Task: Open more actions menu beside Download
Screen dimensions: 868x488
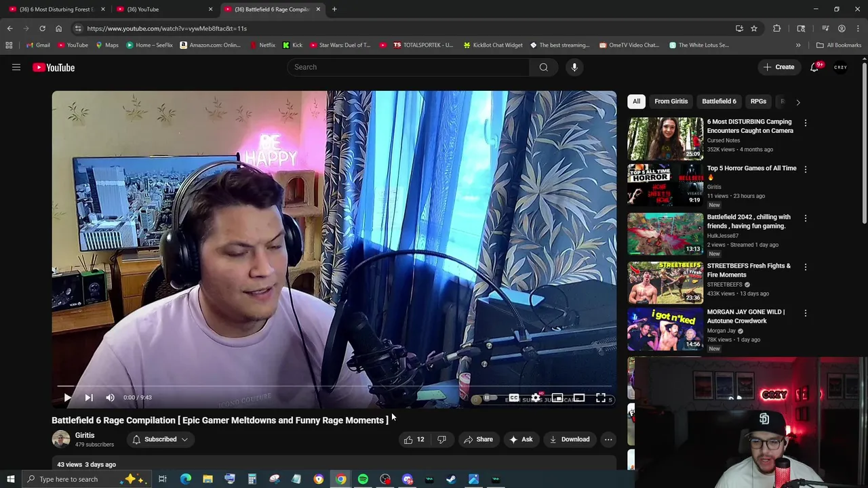Action: pos(608,439)
